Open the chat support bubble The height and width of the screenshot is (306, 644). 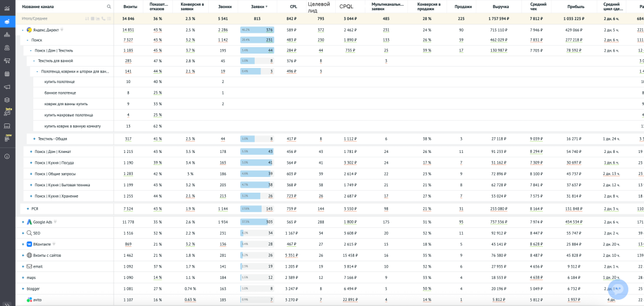coord(618,289)
